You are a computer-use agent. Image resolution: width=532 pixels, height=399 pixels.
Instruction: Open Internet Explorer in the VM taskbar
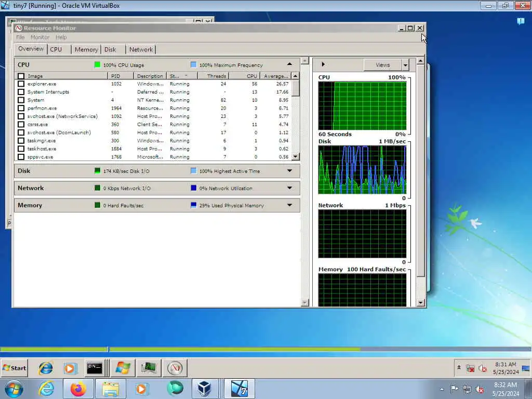[46, 368]
